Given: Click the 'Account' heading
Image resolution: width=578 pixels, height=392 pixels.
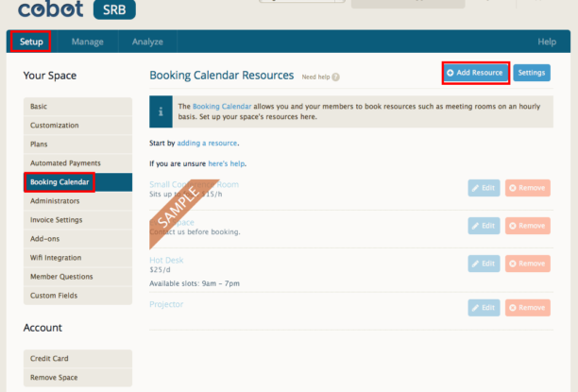Looking at the screenshot, I should point(42,328).
